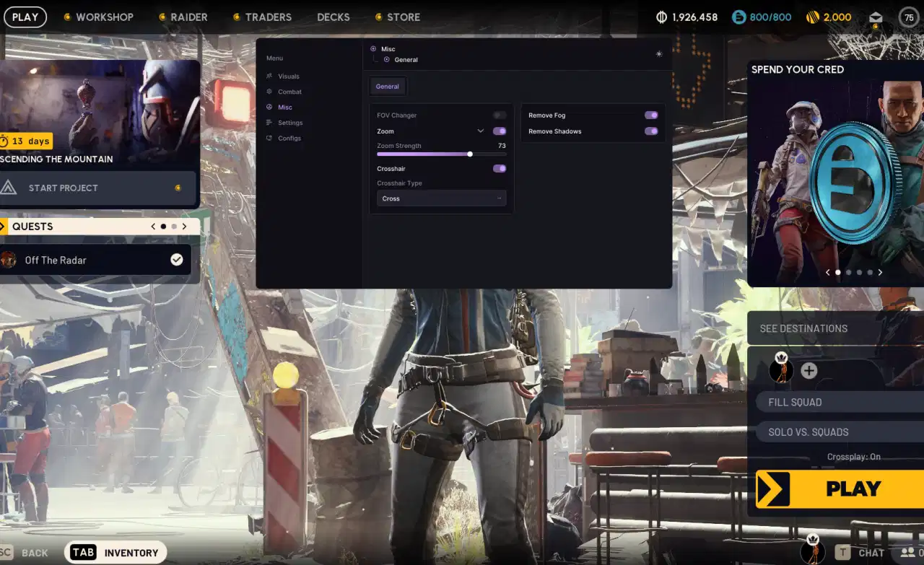924x565 pixels.
Task: Click the Zoom Strength slider track
Action: point(442,154)
